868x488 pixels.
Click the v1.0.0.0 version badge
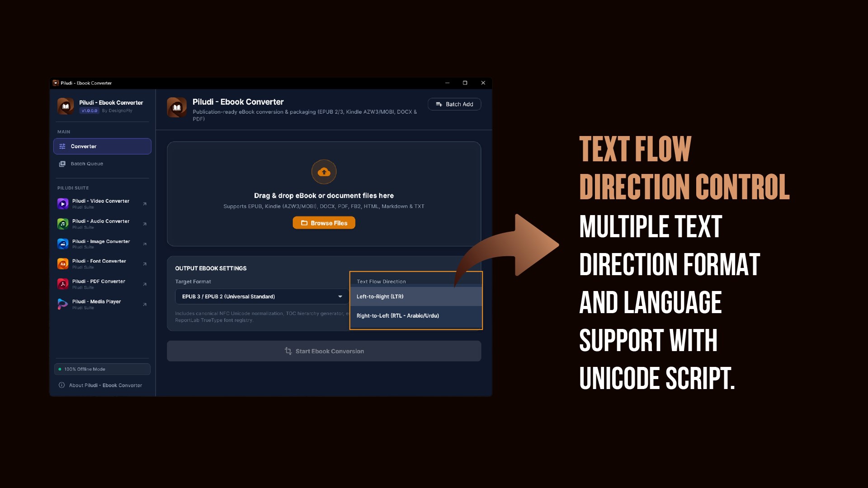click(x=90, y=111)
